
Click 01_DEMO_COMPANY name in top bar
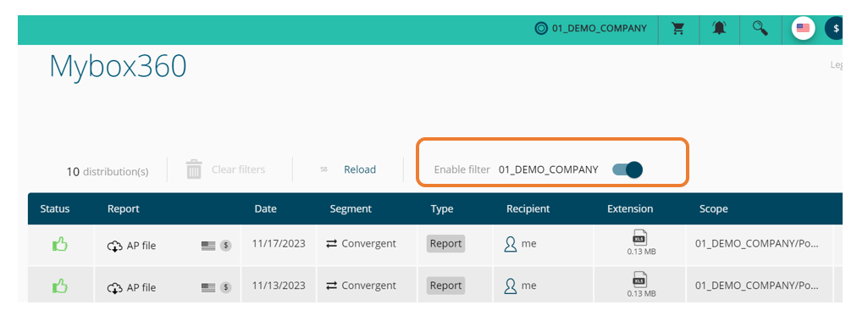click(x=599, y=28)
